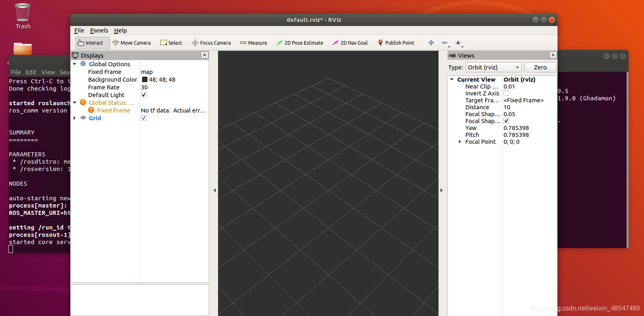Open the orange folder on desktop
The width and height of the screenshot is (644, 316).
(23, 48)
